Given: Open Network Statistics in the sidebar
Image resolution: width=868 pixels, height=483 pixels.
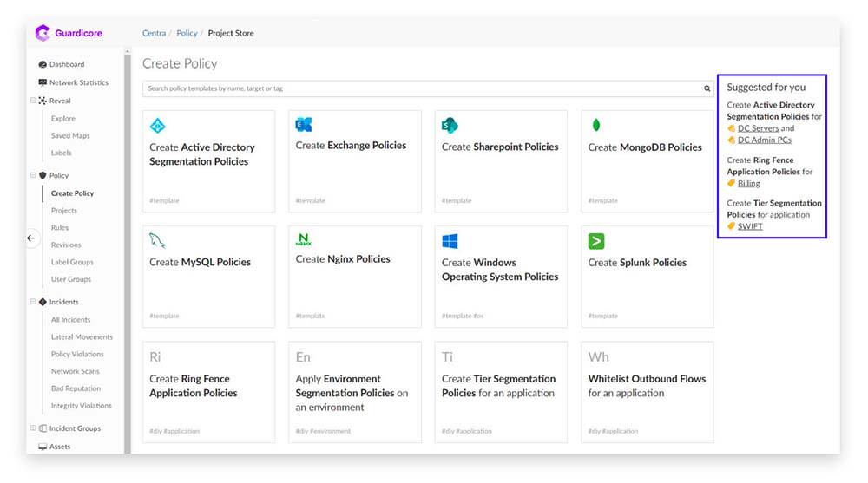Looking at the screenshot, I should (78, 82).
